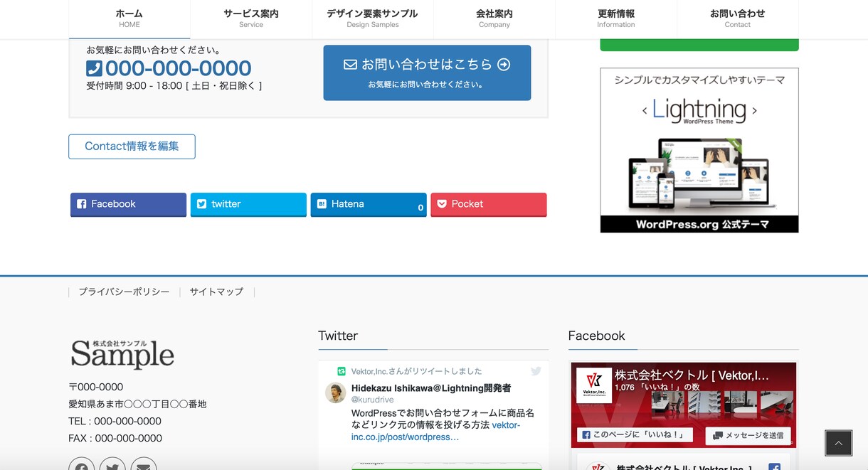
Task: Open Hidekazu Ishikawa@Lightning開発者 profile name
Action: (431, 388)
